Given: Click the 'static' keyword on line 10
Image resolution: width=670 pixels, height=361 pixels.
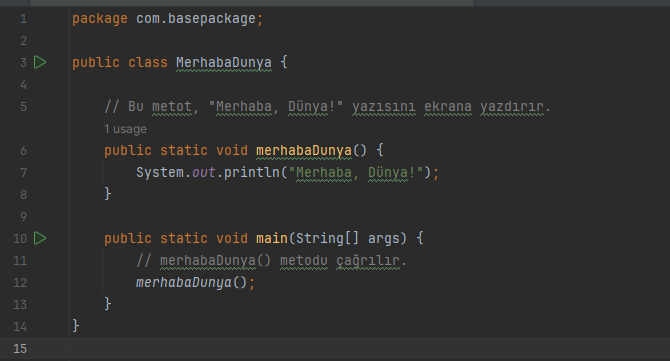Looking at the screenshot, I should coord(184,238).
